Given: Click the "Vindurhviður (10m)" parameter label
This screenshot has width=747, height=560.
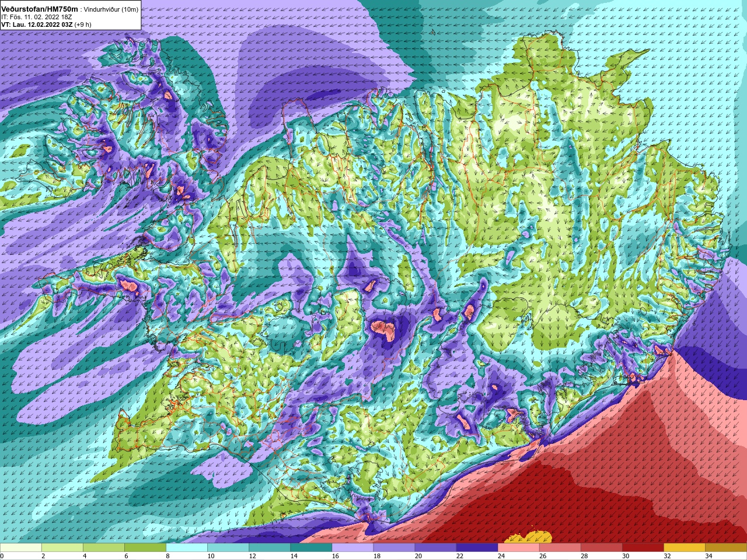Looking at the screenshot, I should (x=111, y=10).
